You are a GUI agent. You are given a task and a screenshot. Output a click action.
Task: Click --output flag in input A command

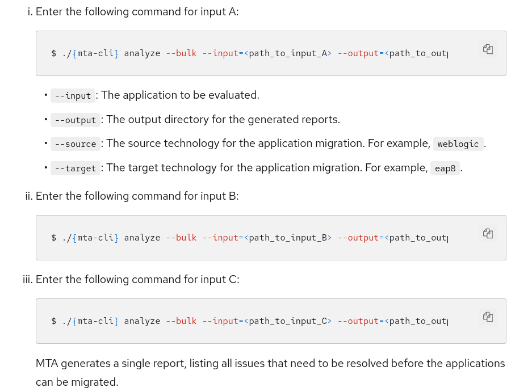pos(358,53)
